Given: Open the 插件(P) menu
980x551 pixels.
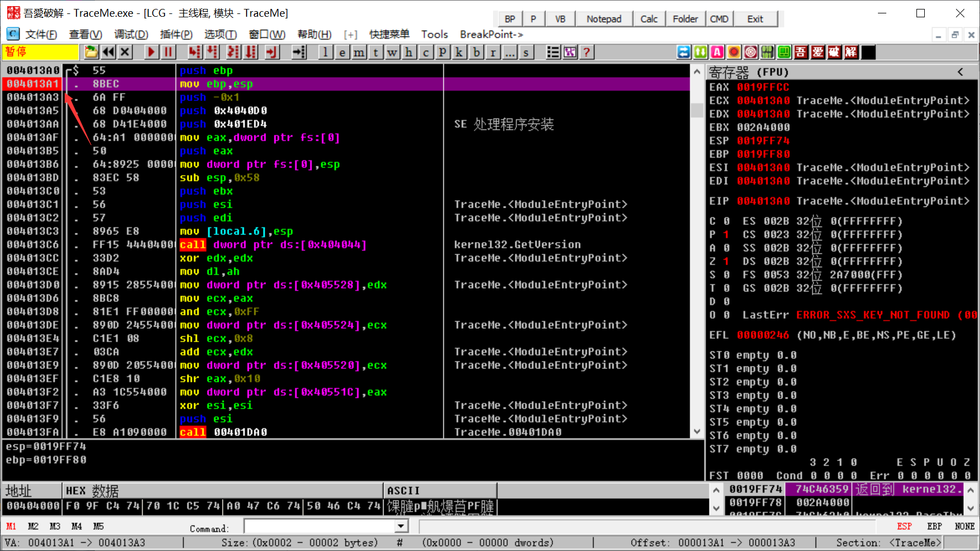Looking at the screenshot, I should pos(176,35).
